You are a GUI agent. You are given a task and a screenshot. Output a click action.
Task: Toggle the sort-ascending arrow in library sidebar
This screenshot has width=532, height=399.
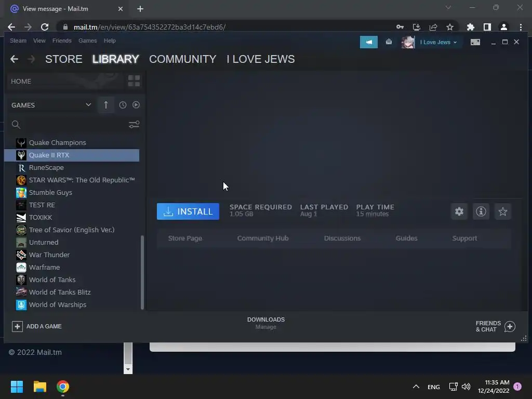(x=106, y=105)
